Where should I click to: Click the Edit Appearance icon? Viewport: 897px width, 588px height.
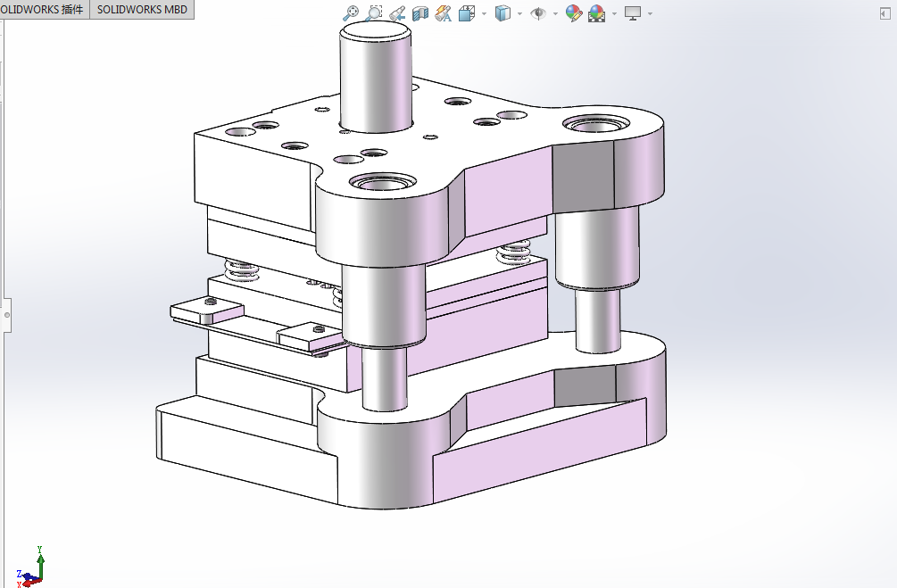(574, 13)
